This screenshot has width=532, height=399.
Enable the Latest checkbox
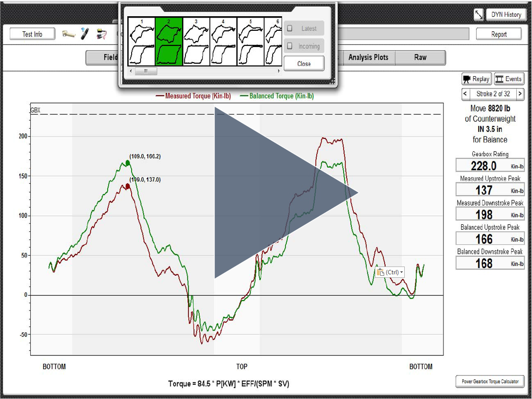point(290,28)
